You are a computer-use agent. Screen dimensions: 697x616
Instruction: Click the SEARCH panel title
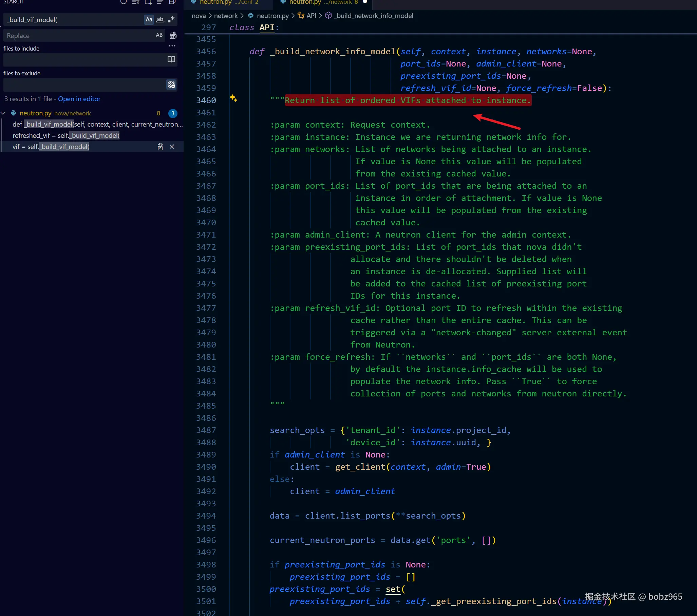pyautogui.click(x=13, y=2)
